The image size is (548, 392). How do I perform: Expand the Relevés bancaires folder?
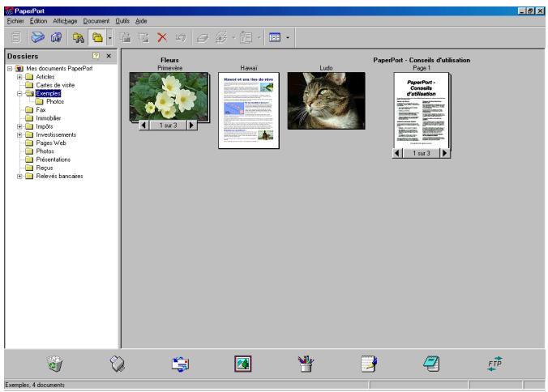tap(19, 177)
